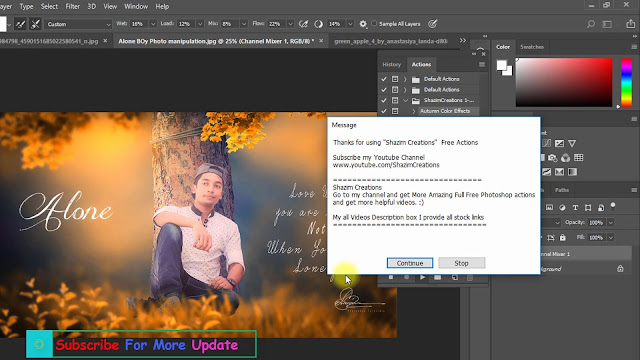The width and height of the screenshot is (640, 360).
Task: Expand the second Default Actions set
Action: pos(405,89)
